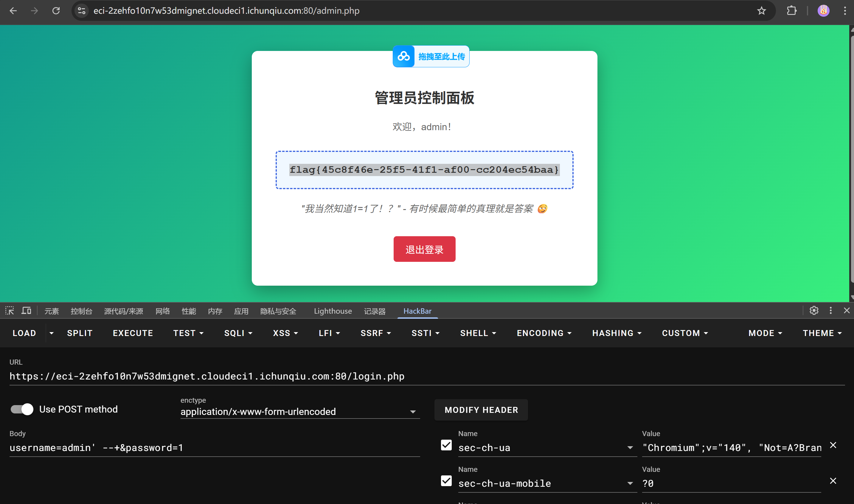The image size is (854, 504).
Task: Click the red 退出登录 button
Action: pos(424,249)
